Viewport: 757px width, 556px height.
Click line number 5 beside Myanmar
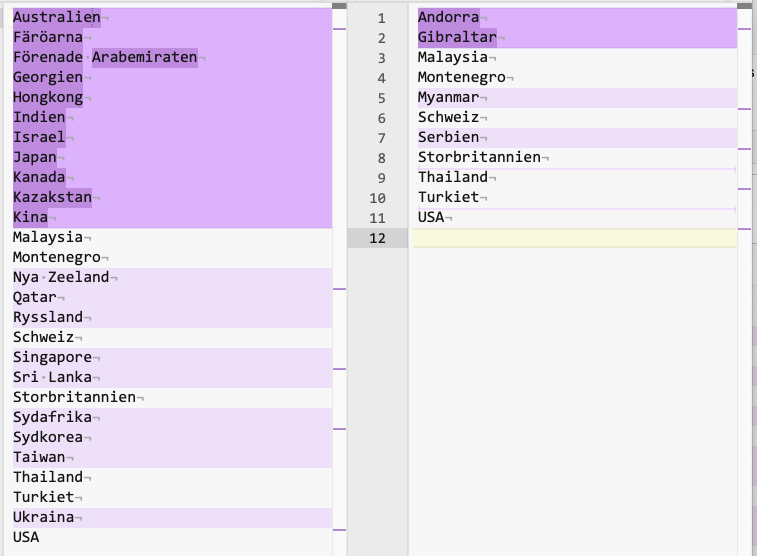[x=380, y=98]
